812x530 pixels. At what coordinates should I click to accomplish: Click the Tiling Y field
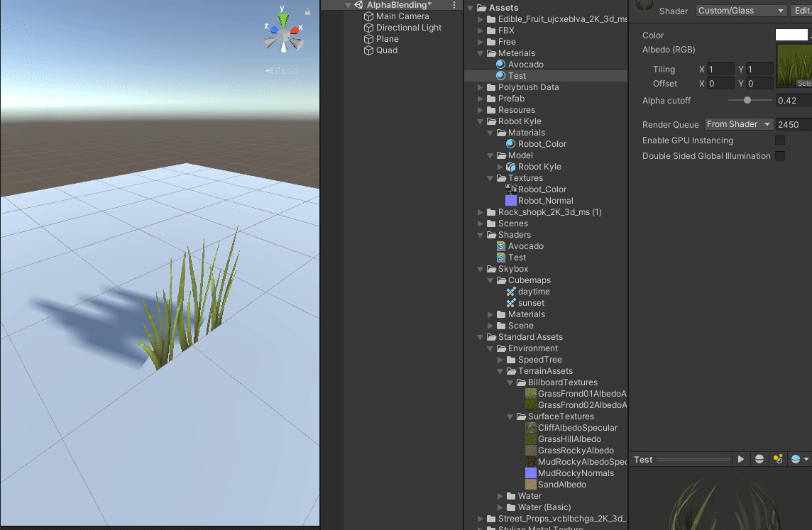pyautogui.click(x=759, y=70)
